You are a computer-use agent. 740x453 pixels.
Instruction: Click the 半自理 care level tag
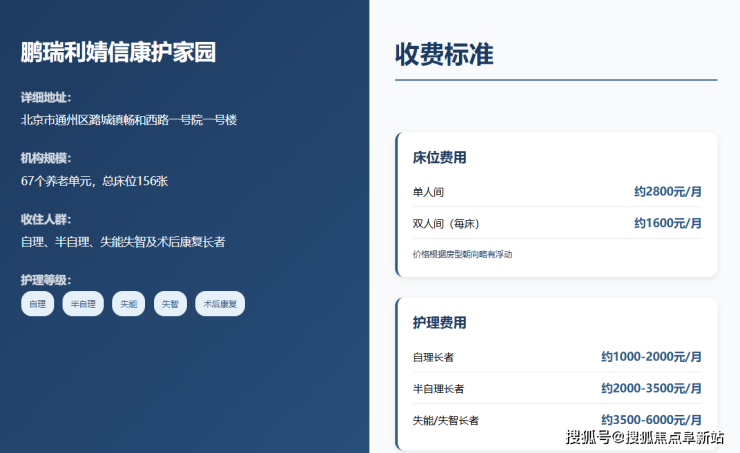(83, 304)
